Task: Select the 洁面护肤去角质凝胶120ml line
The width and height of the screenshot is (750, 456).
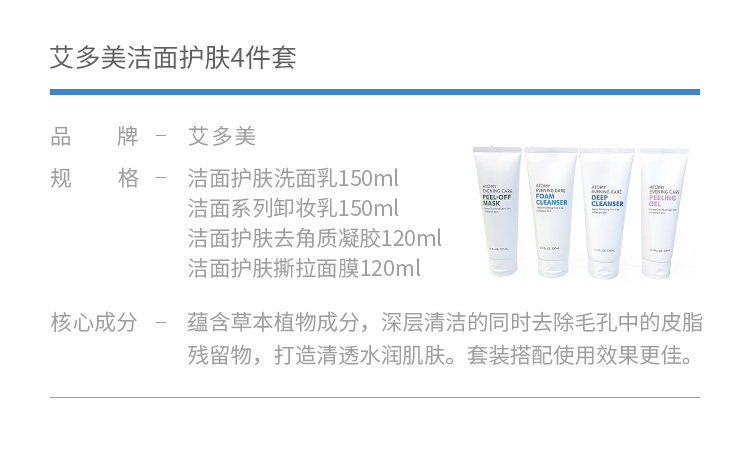Action: click(x=315, y=238)
